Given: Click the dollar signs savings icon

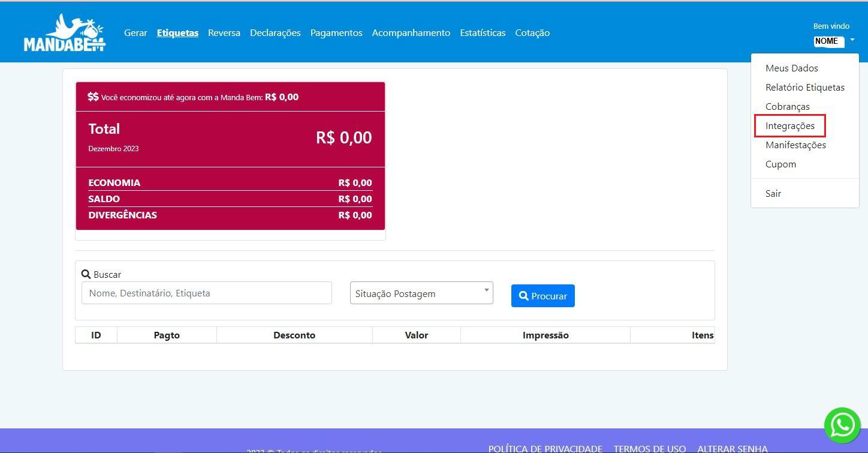Looking at the screenshot, I should point(93,97).
